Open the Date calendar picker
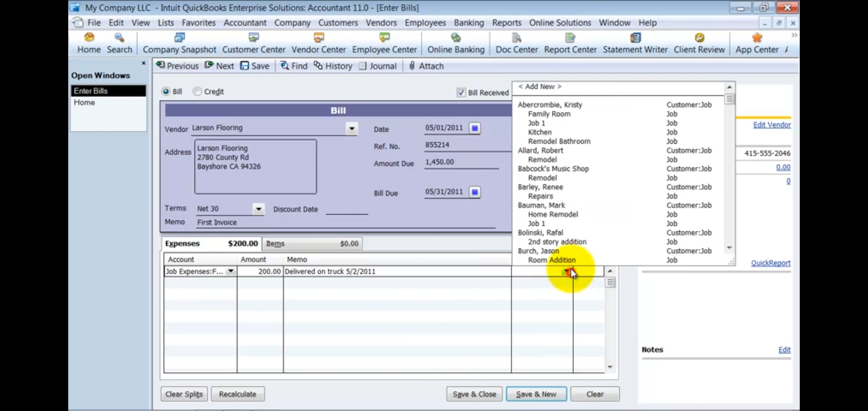Screen dimensions: 868x411 pos(475,128)
